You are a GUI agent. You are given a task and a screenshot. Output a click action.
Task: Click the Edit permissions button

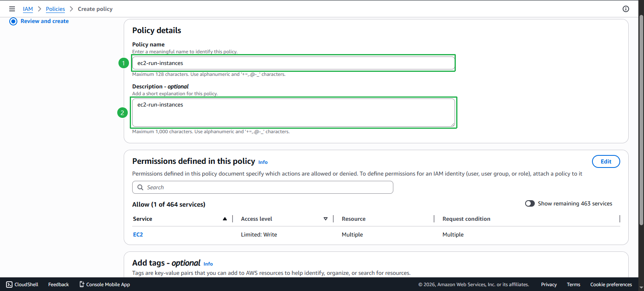606,161
